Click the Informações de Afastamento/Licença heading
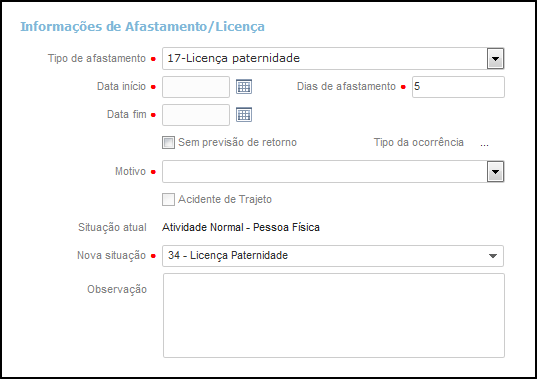 click(x=142, y=27)
